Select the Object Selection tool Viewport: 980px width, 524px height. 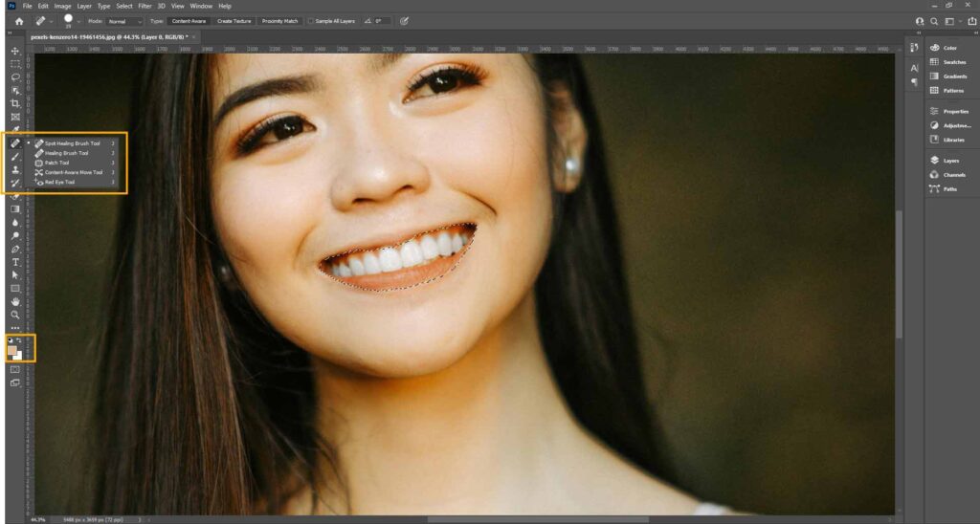point(15,91)
